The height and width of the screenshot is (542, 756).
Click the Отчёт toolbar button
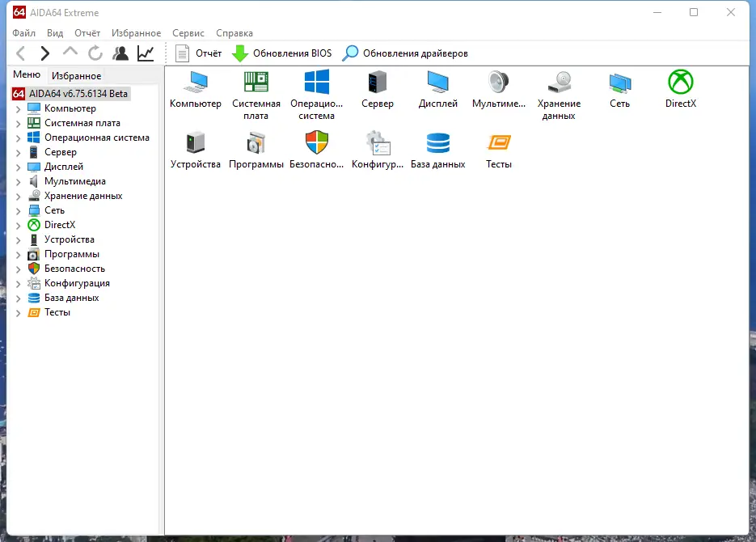198,53
